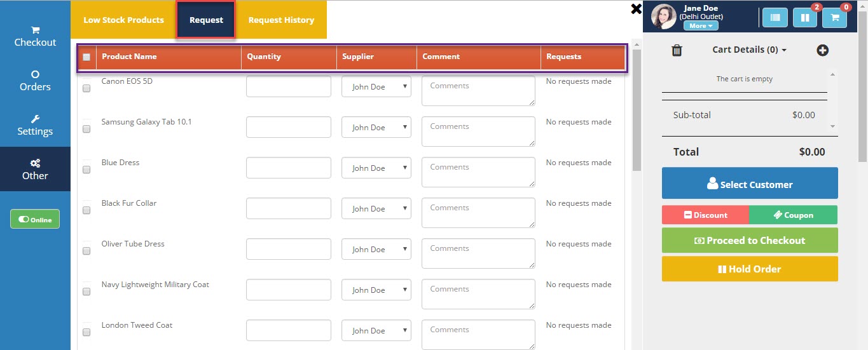The width and height of the screenshot is (868, 350).
Task: Click the Select Customer button
Action: 750,184
